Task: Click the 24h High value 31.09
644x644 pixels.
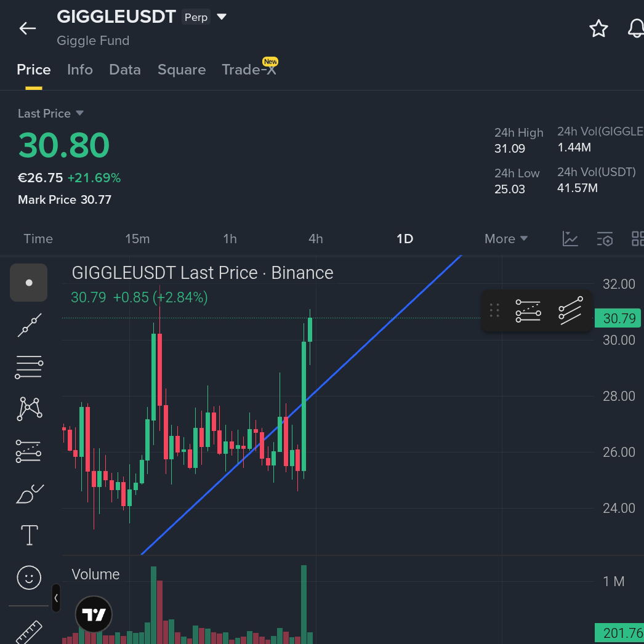Action: pyautogui.click(x=510, y=148)
